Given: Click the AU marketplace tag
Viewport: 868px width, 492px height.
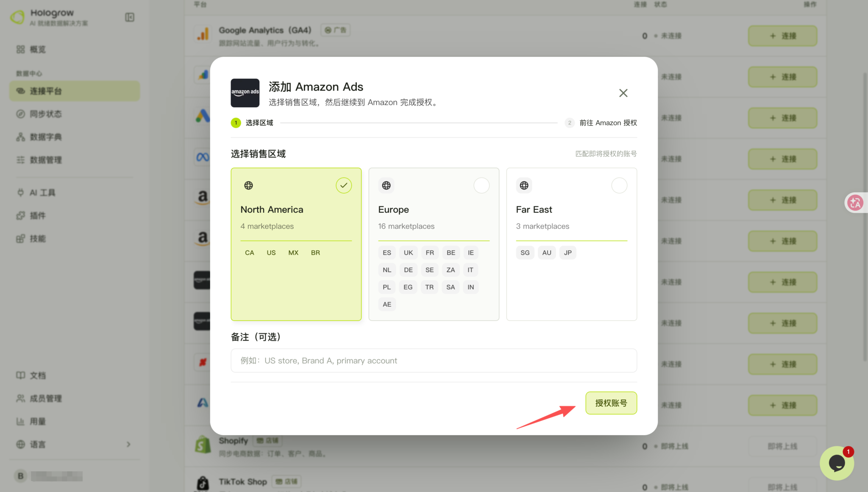Looking at the screenshot, I should click(x=547, y=253).
